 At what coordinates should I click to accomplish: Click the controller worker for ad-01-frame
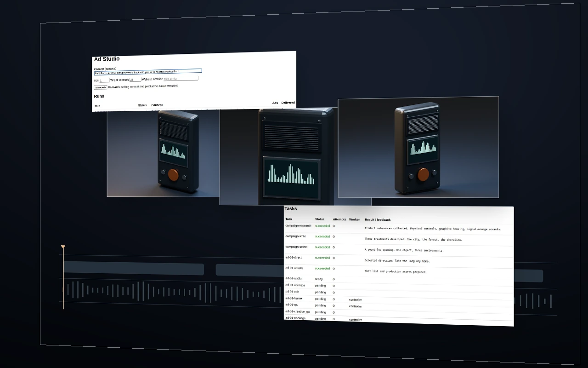coord(356,300)
